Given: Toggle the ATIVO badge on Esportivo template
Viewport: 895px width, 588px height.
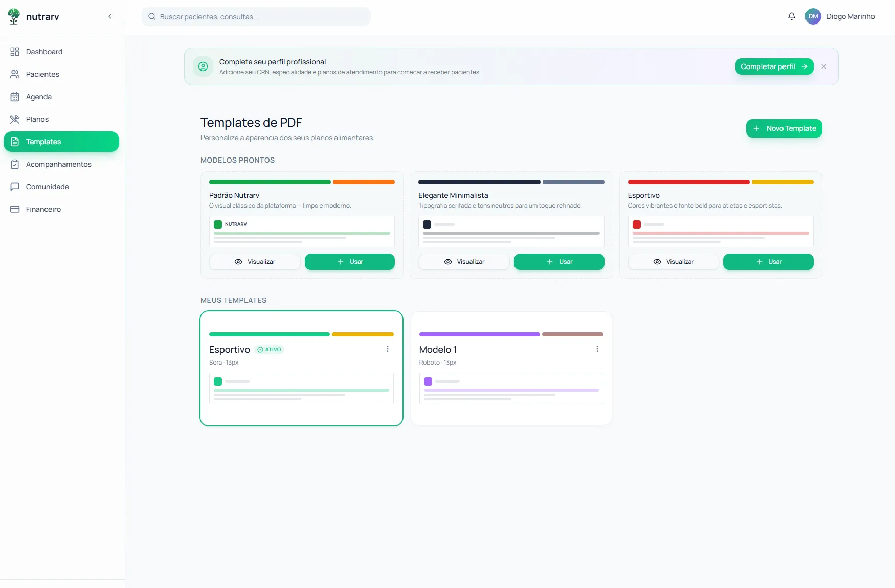Looking at the screenshot, I should point(270,350).
